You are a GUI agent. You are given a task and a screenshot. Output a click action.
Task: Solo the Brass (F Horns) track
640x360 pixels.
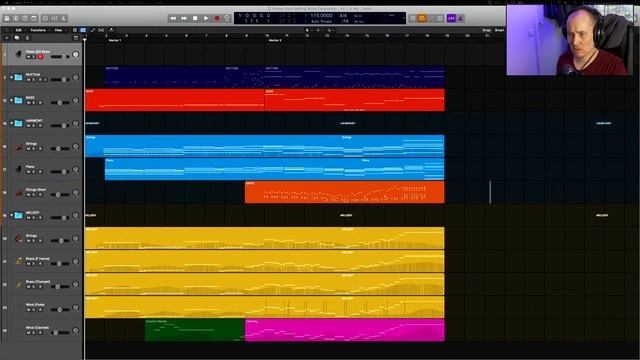click(34, 264)
